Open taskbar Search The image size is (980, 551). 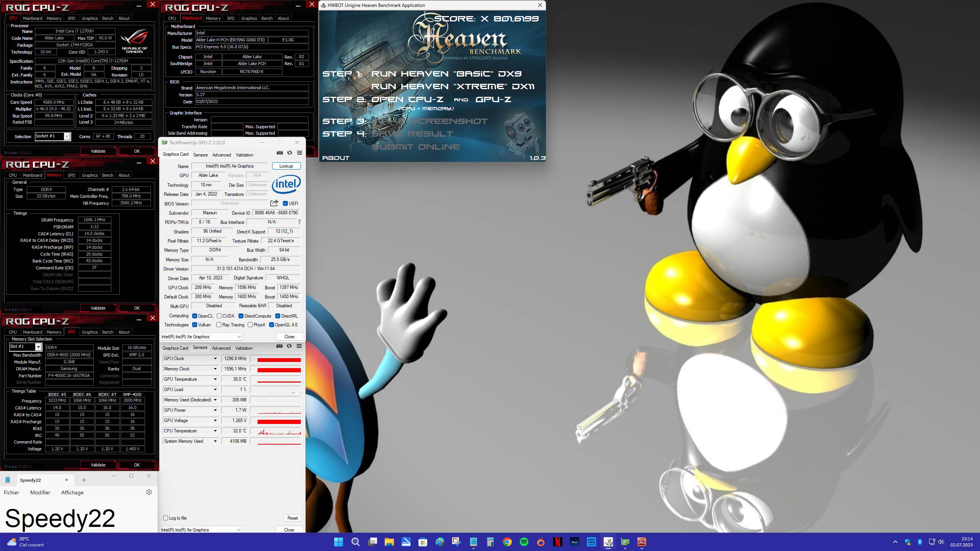click(x=355, y=542)
